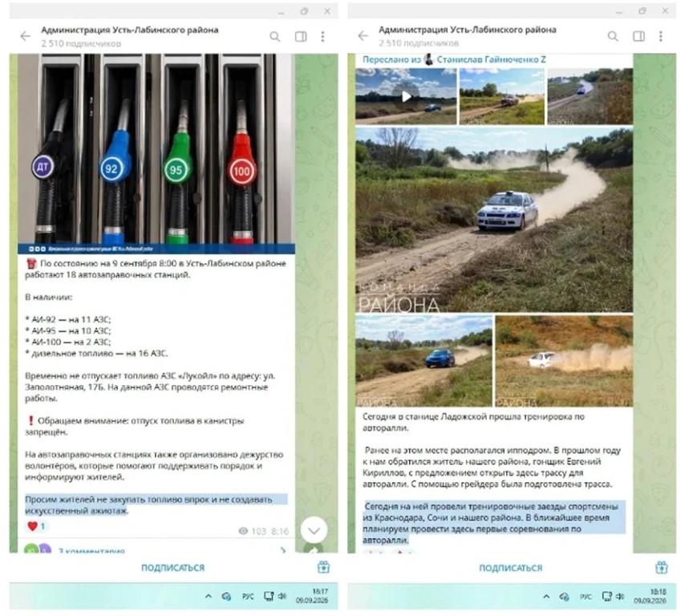
Task: Subscribe to the channel in the rally-post window
Action: click(x=510, y=568)
